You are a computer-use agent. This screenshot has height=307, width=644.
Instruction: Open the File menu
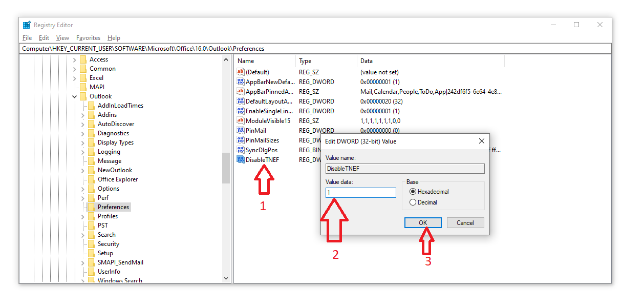(27, 38)
